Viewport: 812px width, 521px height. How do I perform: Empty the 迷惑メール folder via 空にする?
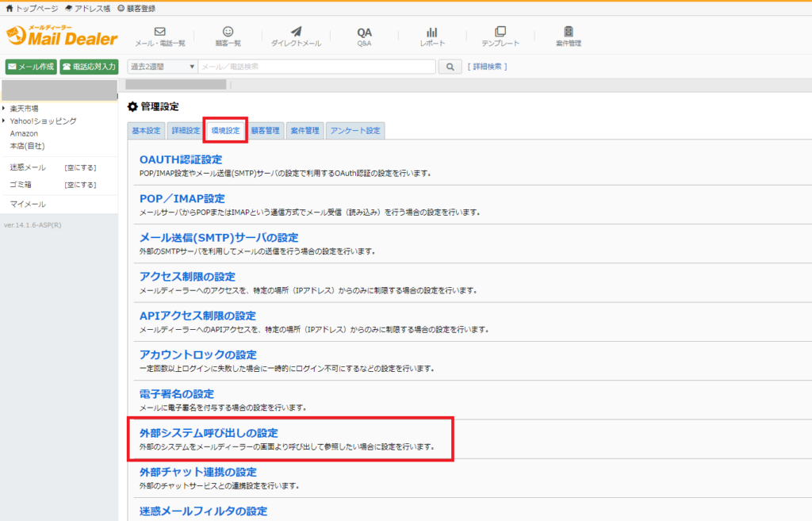[x=80, y=168]
